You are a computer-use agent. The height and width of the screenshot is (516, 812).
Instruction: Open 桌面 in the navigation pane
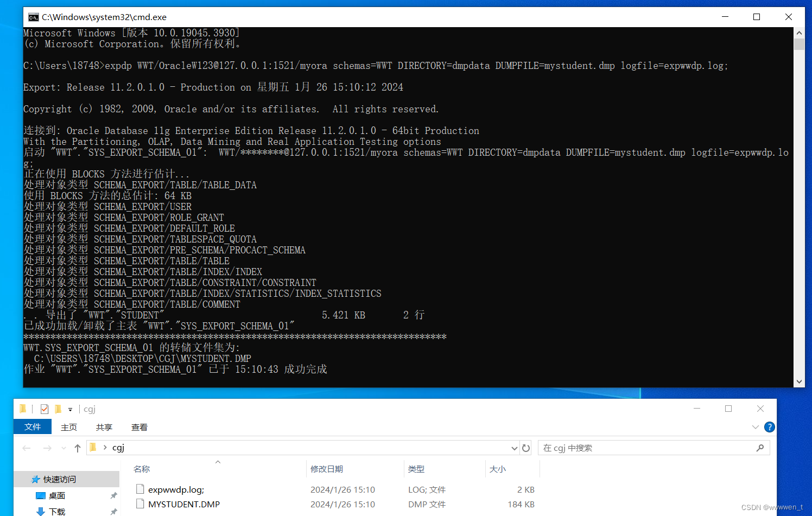click(x=57, y=495)
